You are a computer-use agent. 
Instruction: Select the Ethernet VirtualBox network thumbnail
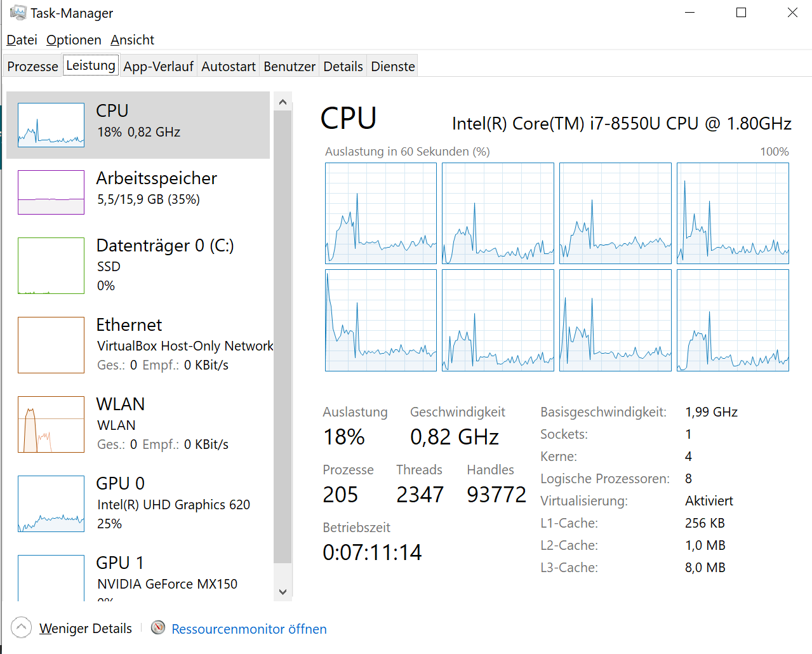click(51, 345)
